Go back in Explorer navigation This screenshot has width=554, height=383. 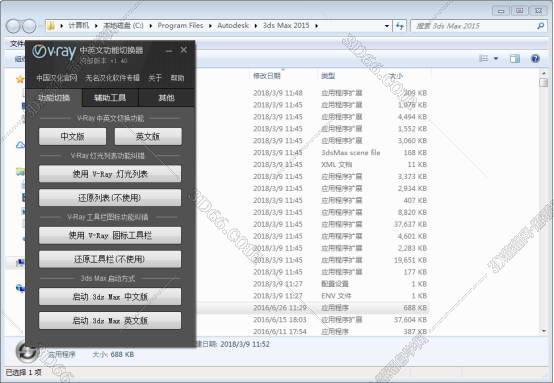click(13, 26)
